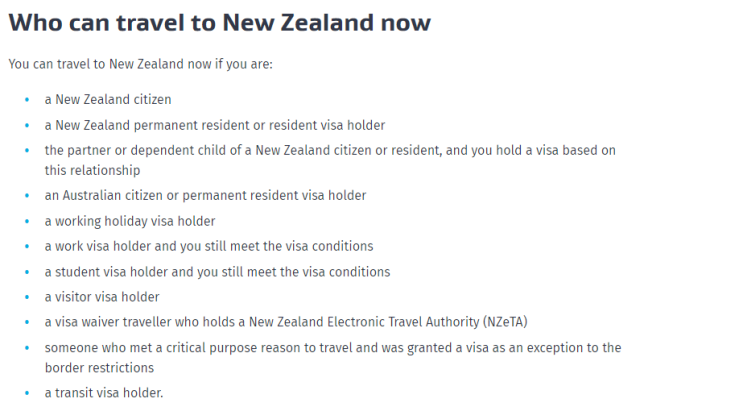Select the 'a New Zealand citizen' list item
The height and width of the screenshot is (407, 743).
(108, 100)
